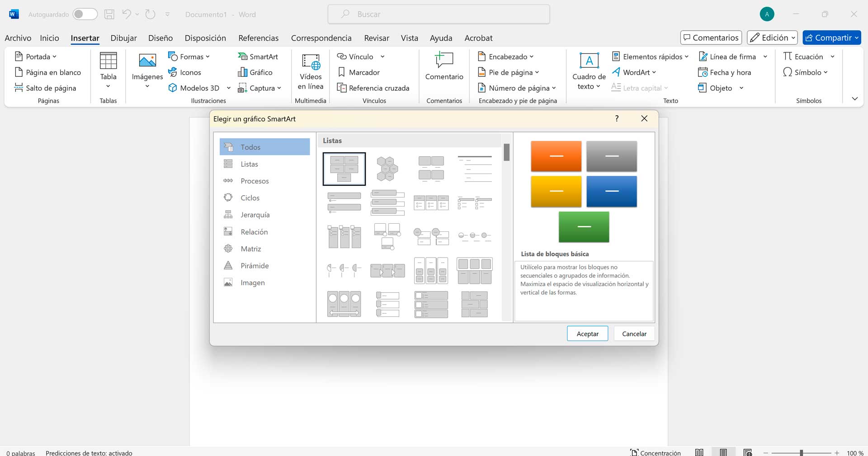This screenshot has width=868, height=456.
Task: Open the Archivo menu
Action: click(x=18, y=38)
